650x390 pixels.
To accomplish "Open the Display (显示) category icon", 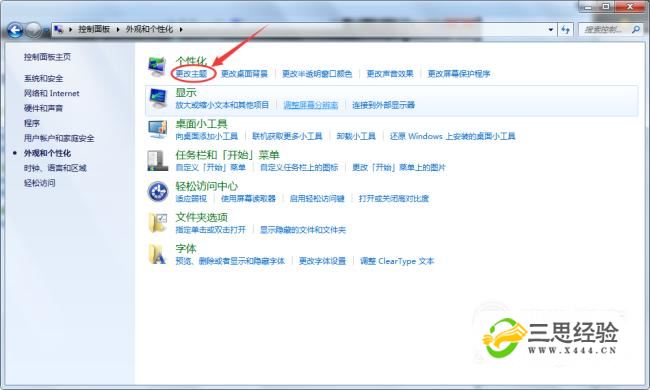I will click(x=158, y=98).
